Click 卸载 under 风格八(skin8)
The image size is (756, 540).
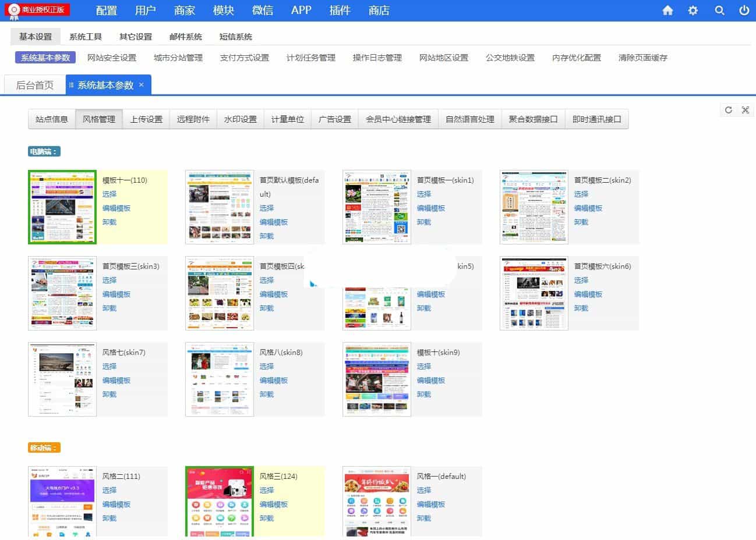(266, 394)
